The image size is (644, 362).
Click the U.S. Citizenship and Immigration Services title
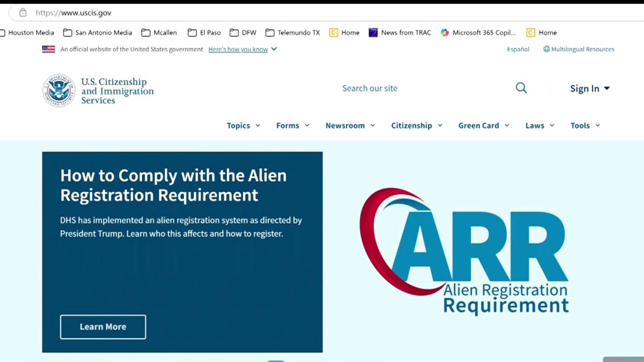pyautogui.click(x=117, y=91)
